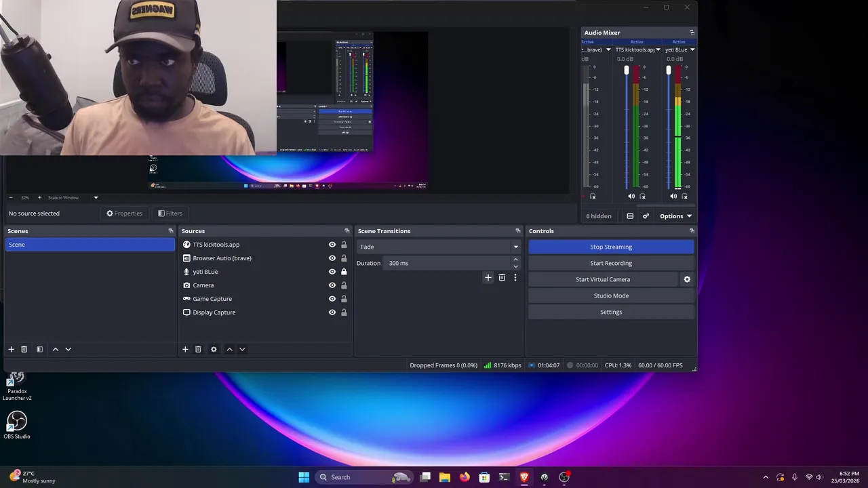Open the Fade transition dropdown
This screenshot has width=868, height=488.
439,247
